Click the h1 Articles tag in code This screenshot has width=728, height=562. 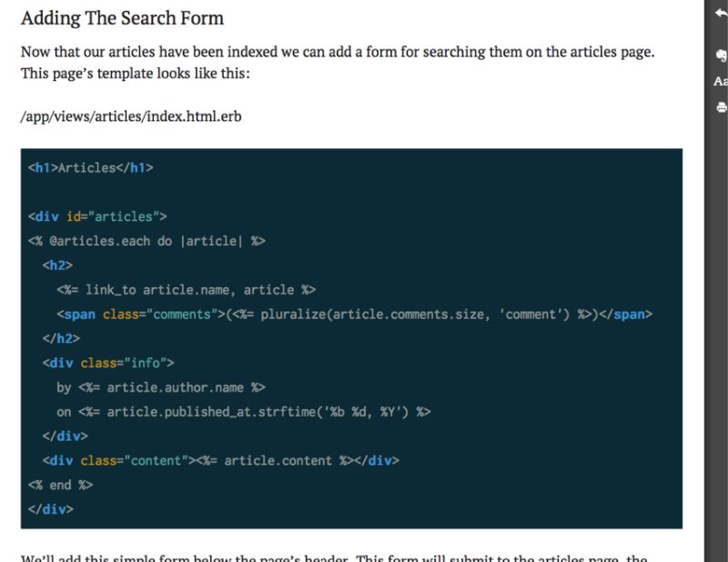[x=87, y=167]
